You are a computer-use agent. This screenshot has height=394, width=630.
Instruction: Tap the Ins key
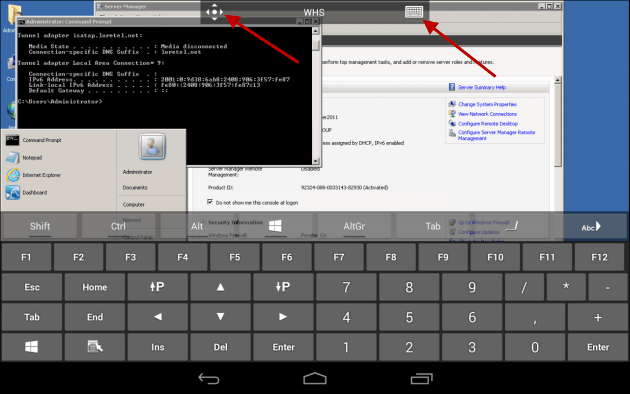pyautogui.click(x=158, y=347)
